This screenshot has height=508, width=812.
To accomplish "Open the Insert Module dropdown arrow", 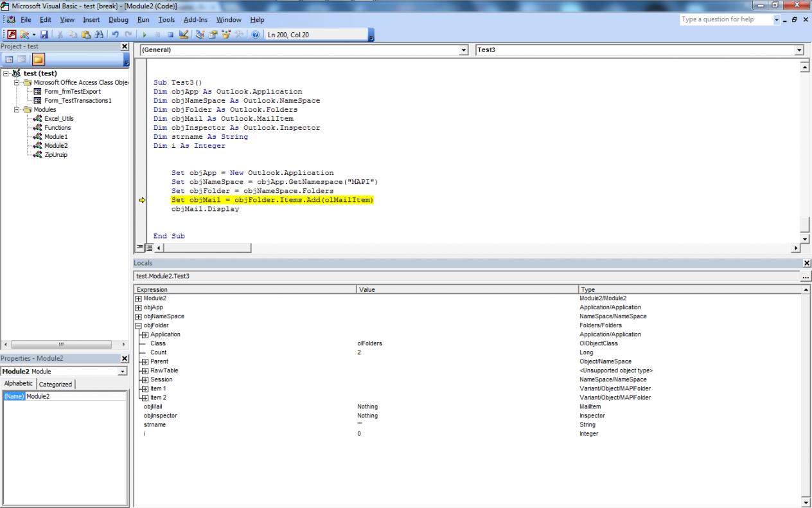I will tap(34, 35).
